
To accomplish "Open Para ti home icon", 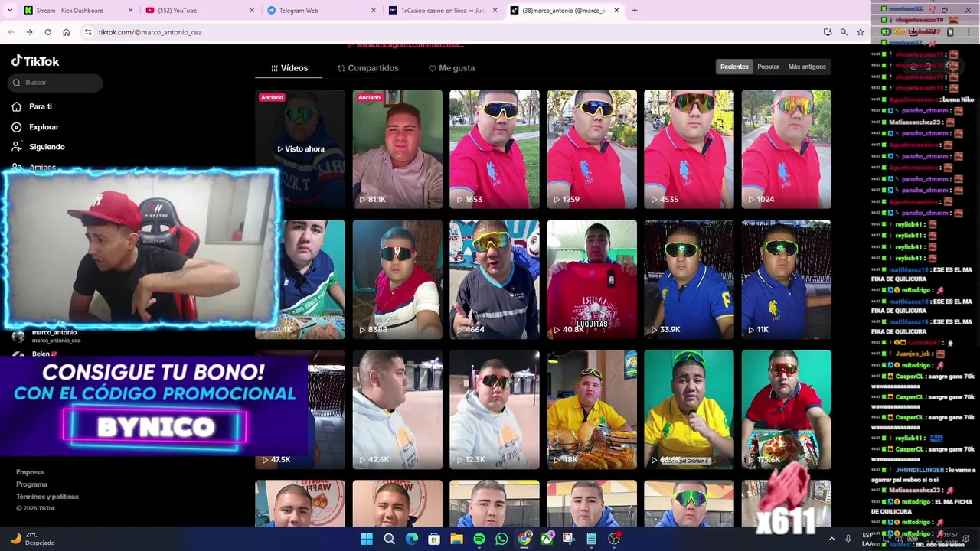I will [17, 106].
